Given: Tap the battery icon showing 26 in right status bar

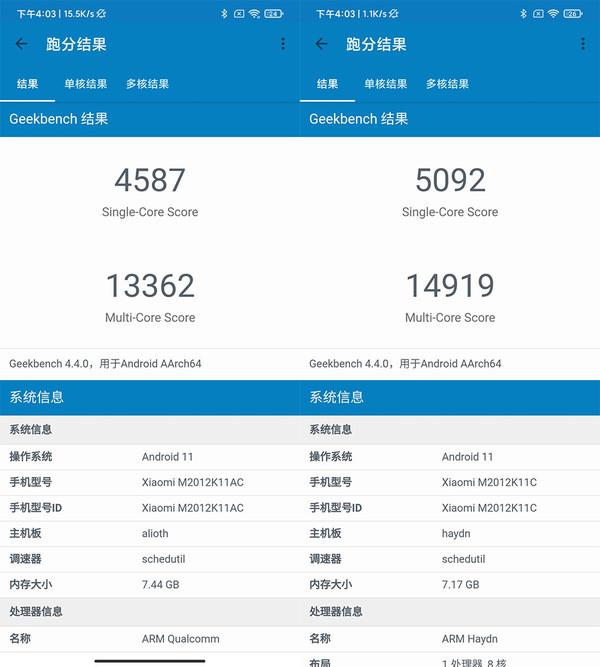Looking at the screenshot, I should pos(573,14).
